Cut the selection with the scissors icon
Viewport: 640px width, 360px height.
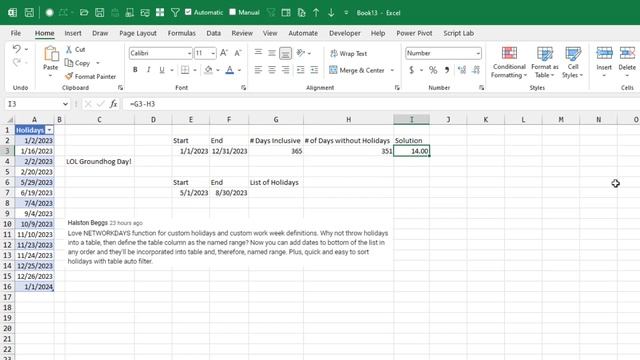[69, 49]
